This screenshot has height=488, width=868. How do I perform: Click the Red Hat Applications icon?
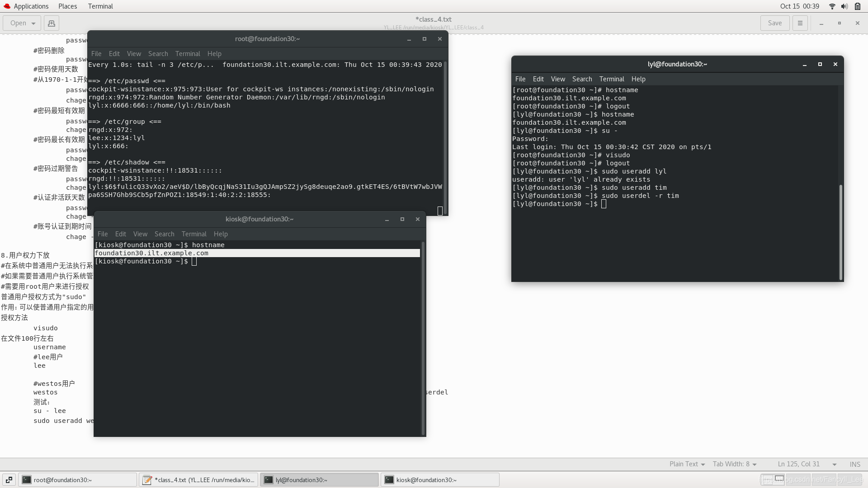tap(7, 6)
